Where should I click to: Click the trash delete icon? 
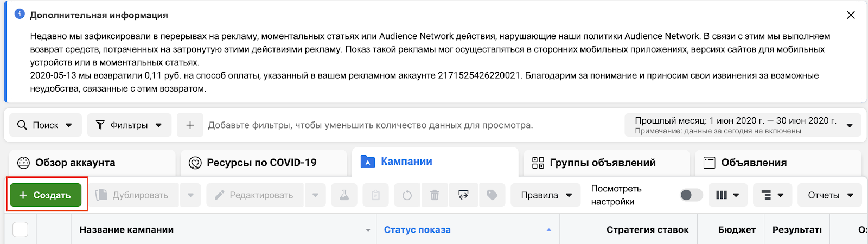coord(435,195)
